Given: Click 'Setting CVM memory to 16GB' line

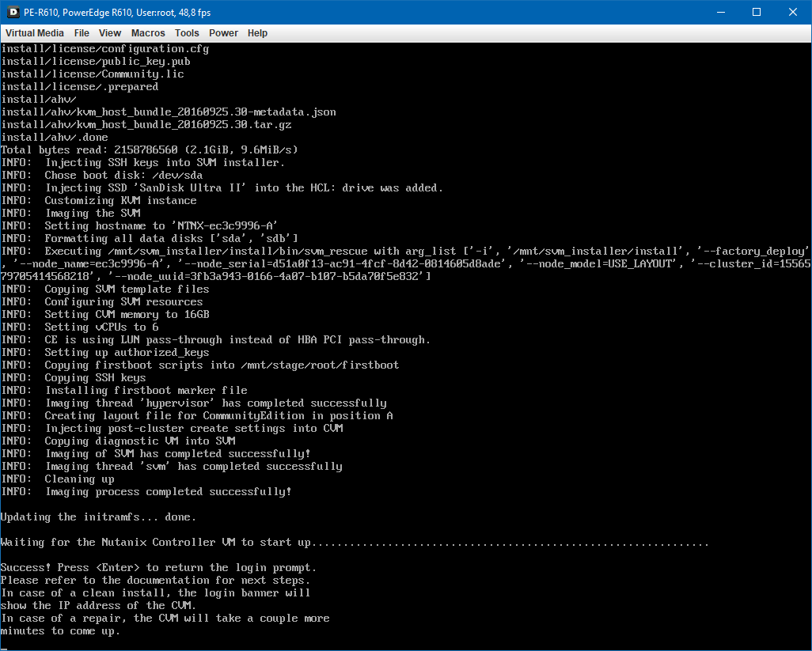Looking at the screenshot, I should click(105, 315).
